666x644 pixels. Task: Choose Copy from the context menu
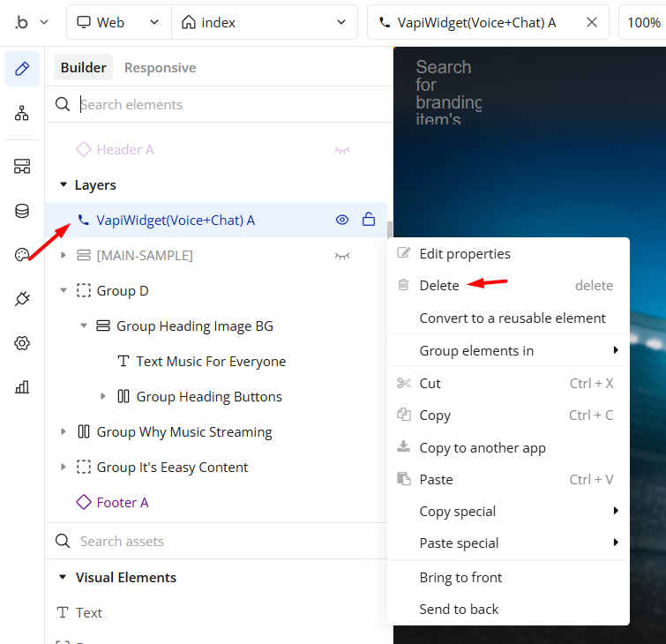point(508,415)
